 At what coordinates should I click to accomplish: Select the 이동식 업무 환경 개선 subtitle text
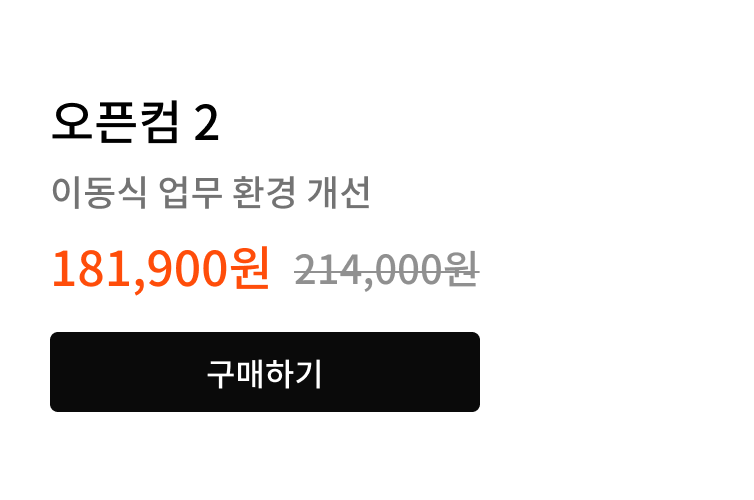(x=211, y=192)
